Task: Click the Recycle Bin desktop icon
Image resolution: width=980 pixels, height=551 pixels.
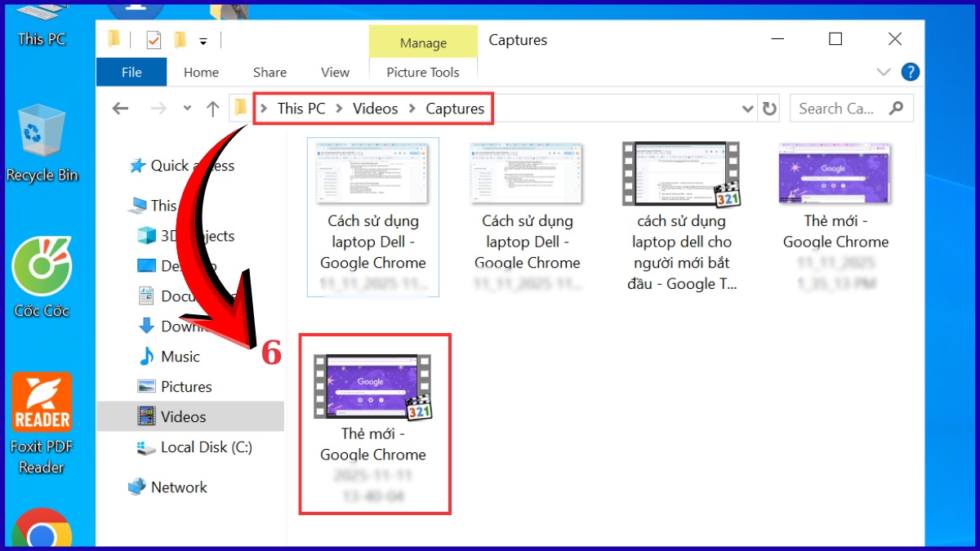Action: (x=41, y=143)
